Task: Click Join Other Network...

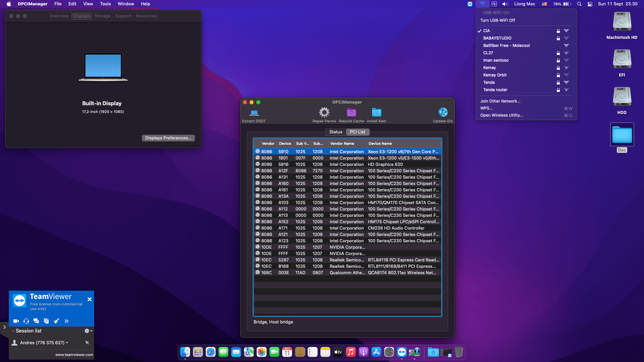Action: (x=500, y=101)
